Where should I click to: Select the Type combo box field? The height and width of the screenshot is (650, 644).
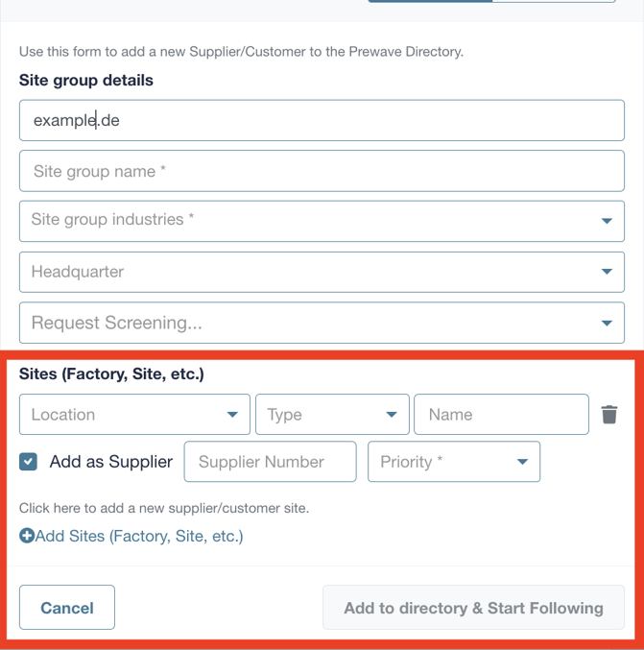[x=332, y=415]
